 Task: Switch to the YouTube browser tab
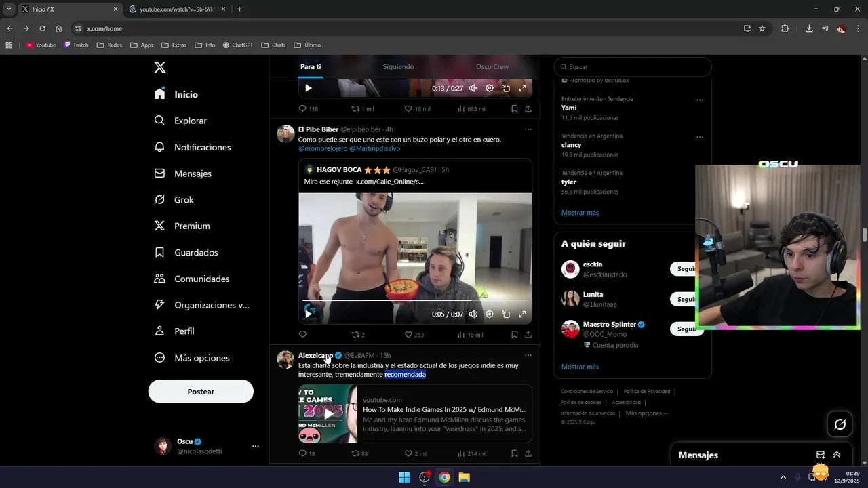178,9
